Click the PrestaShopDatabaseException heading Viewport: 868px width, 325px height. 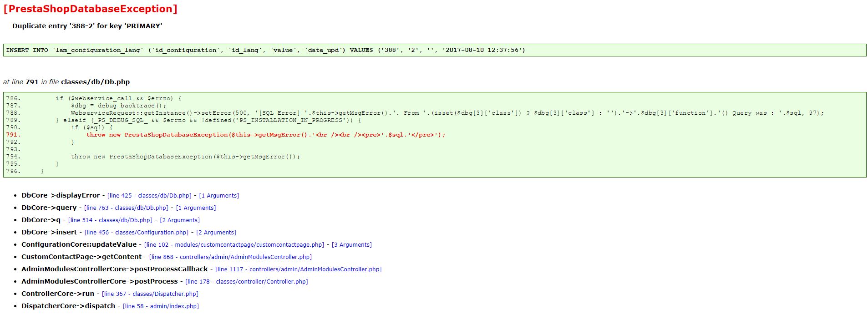click(90, 9)
